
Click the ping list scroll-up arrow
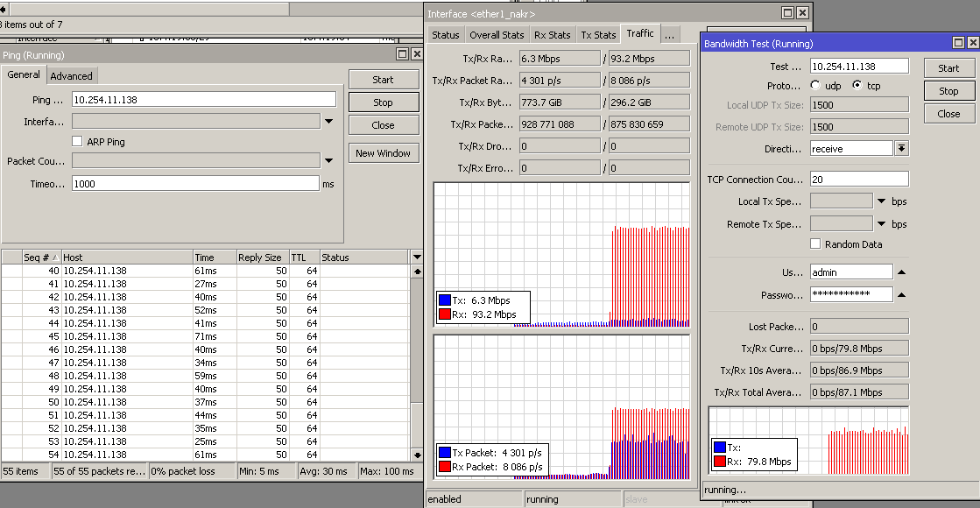[x=417, y=272]
